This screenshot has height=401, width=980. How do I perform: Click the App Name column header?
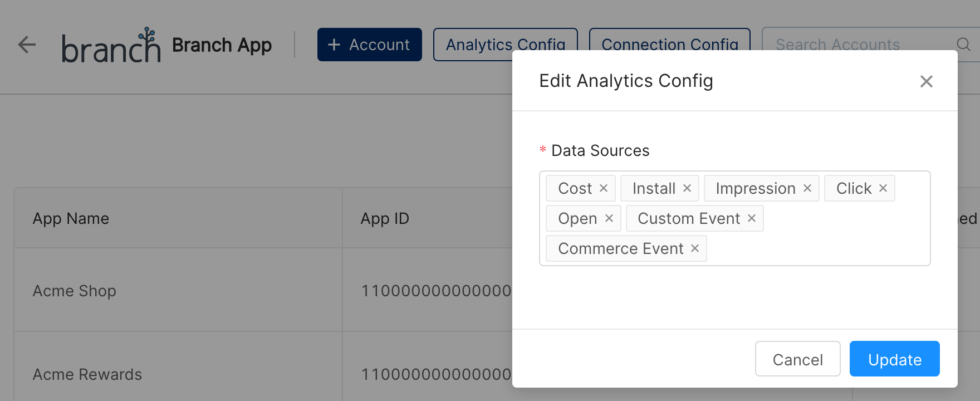71,218
